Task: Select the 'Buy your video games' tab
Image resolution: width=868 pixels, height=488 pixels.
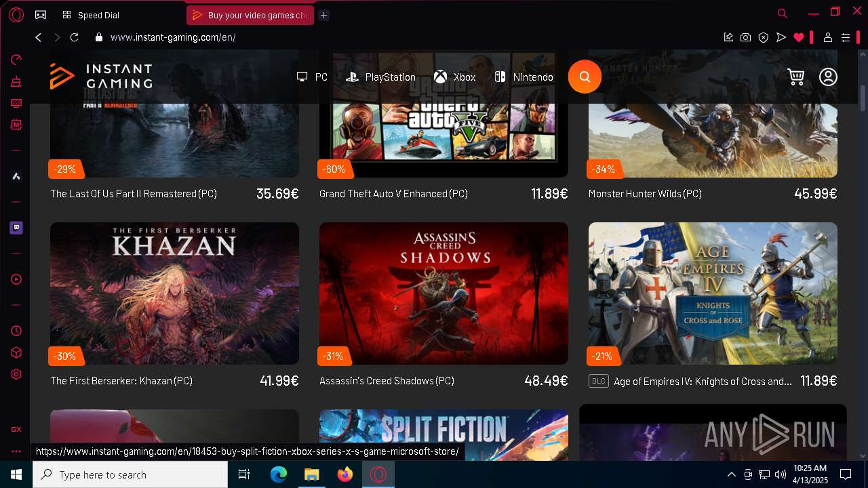Action: tap(250, 15)
